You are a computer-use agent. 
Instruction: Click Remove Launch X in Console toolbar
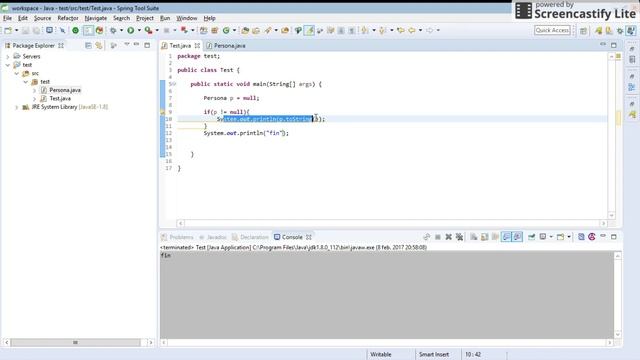tap(449, 237)
